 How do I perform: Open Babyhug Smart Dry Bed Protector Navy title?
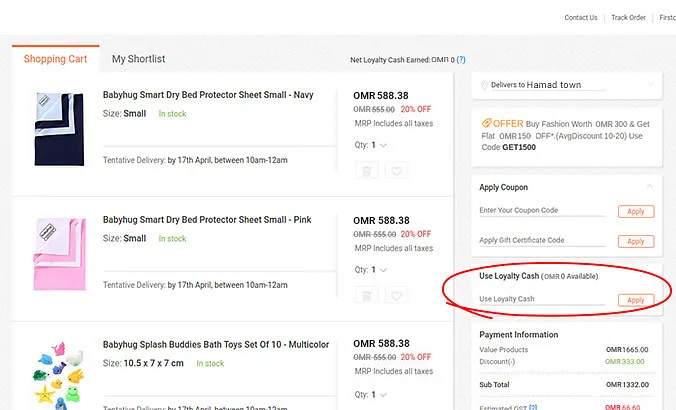(x=208, y=95)
